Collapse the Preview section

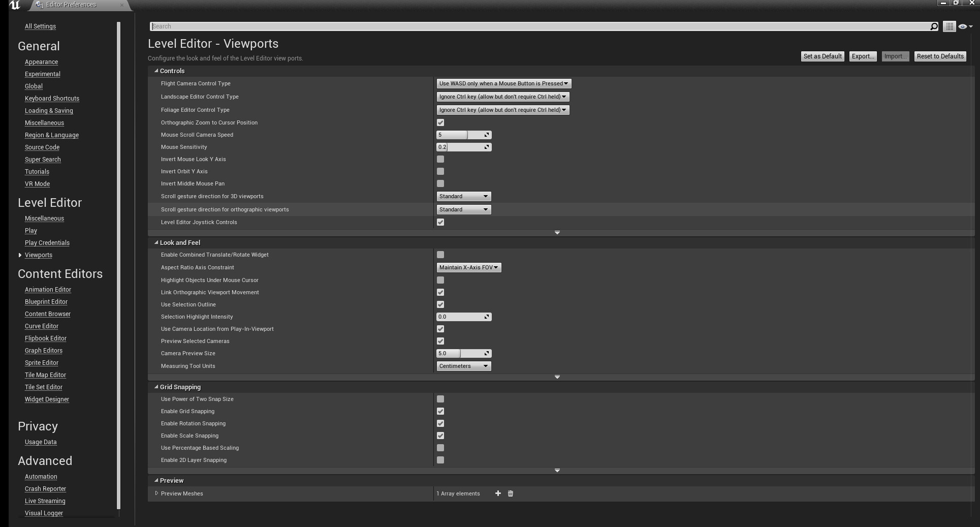pyautogui.click(x=156, y=480)
